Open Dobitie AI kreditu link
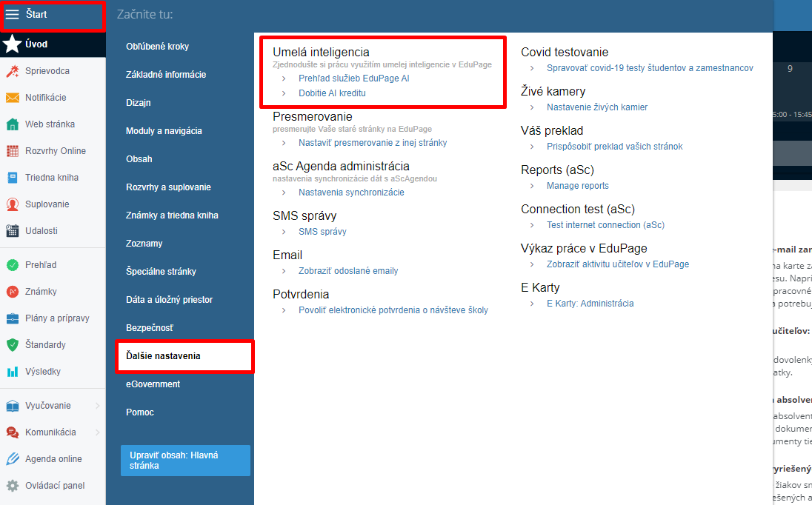Image resolution: width=812 pixels, height=505 pixels. (x=332, y=93)
